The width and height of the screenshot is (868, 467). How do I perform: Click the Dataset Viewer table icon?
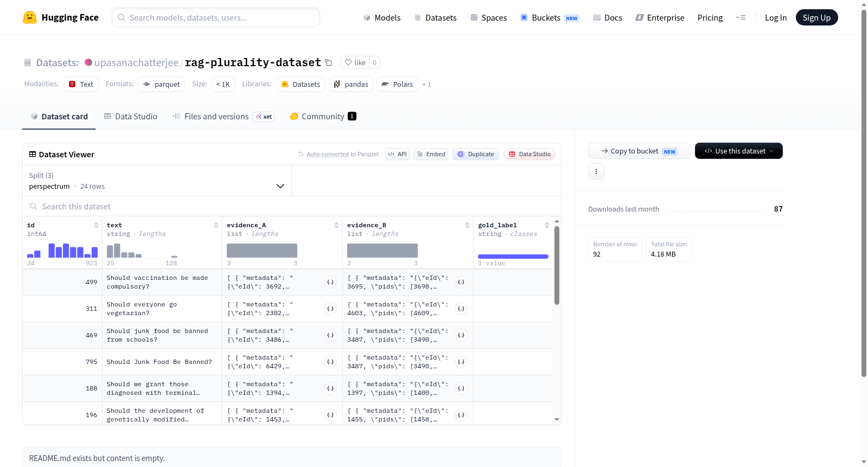click(x=33, y=154)
